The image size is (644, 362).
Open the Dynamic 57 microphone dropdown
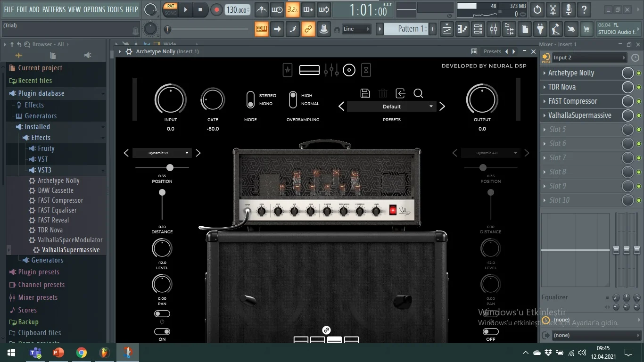(162, 153)
